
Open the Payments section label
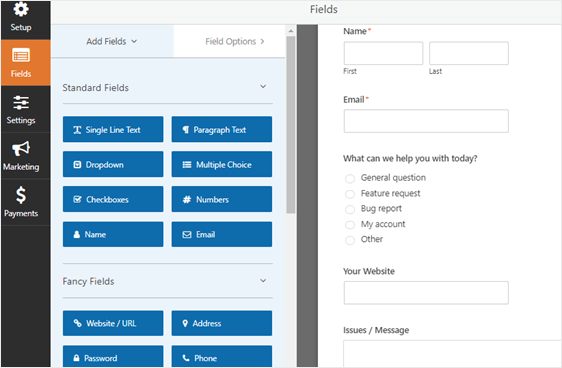click(x=21, y=214)
